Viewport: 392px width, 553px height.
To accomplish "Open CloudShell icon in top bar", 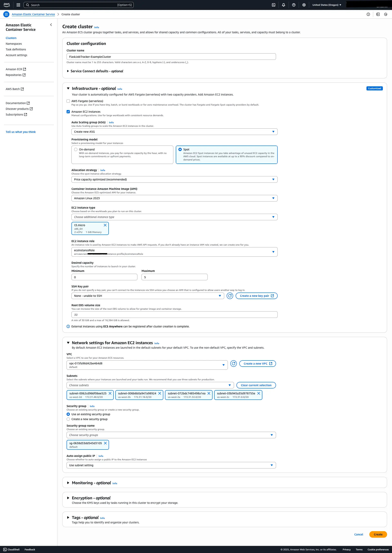I will 274,5.
